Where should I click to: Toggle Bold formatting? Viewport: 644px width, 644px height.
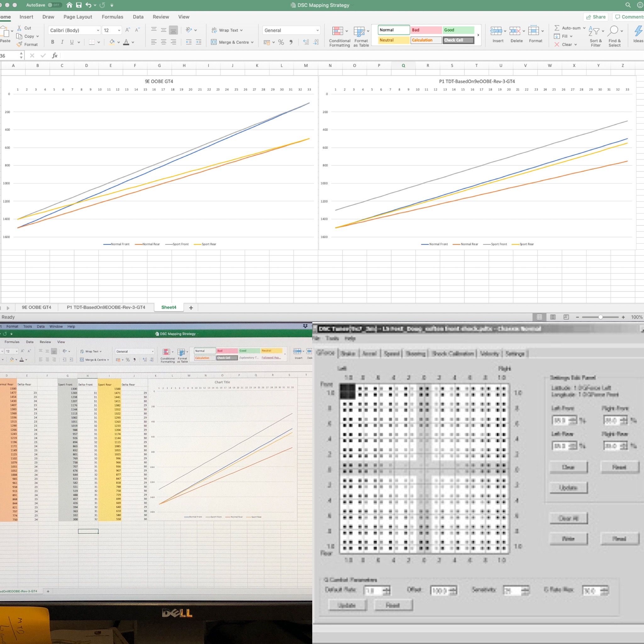coord(52,42)
